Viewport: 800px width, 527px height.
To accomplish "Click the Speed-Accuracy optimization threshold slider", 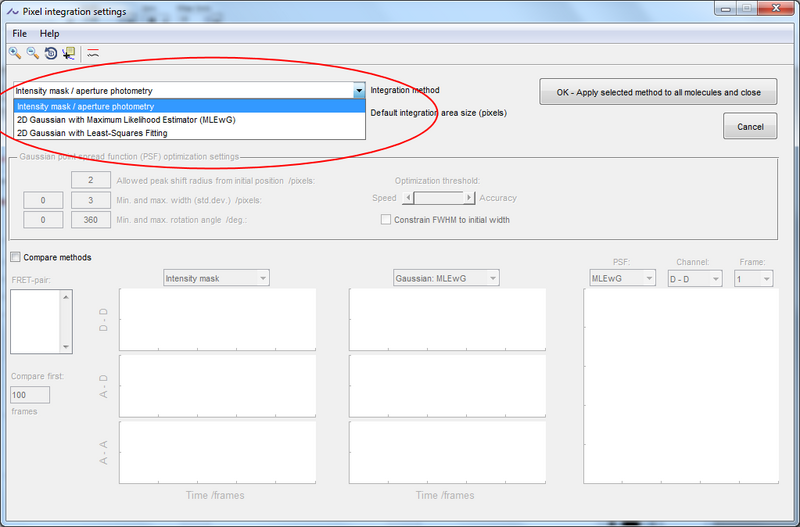I will [439, 198].
